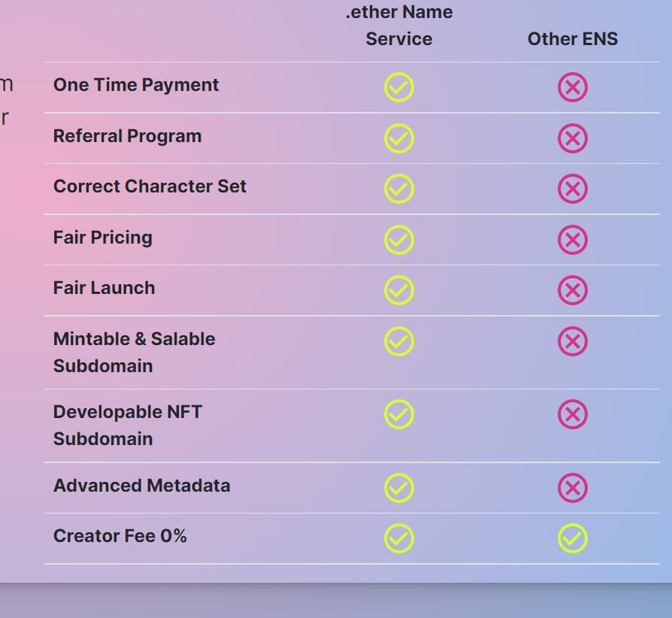Click the pink X for One Time Payment
The height and width of the screenshot is (618, 672).
coord(573,87)
